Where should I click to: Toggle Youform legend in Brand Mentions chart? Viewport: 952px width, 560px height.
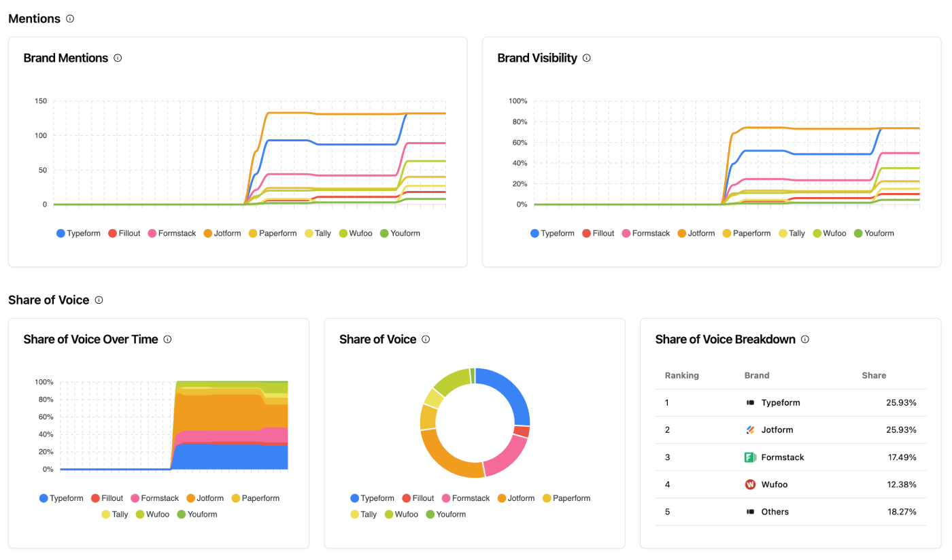(x=400, y=234)
